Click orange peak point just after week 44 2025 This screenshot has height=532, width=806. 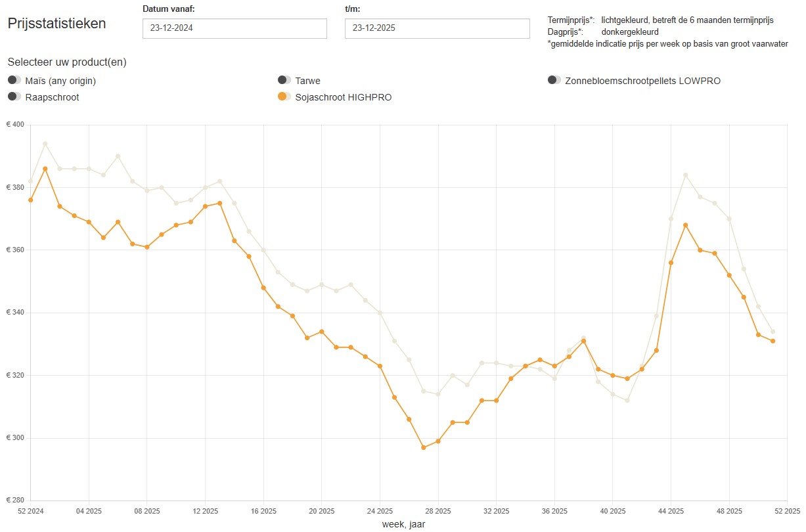(x=686, y=225)
